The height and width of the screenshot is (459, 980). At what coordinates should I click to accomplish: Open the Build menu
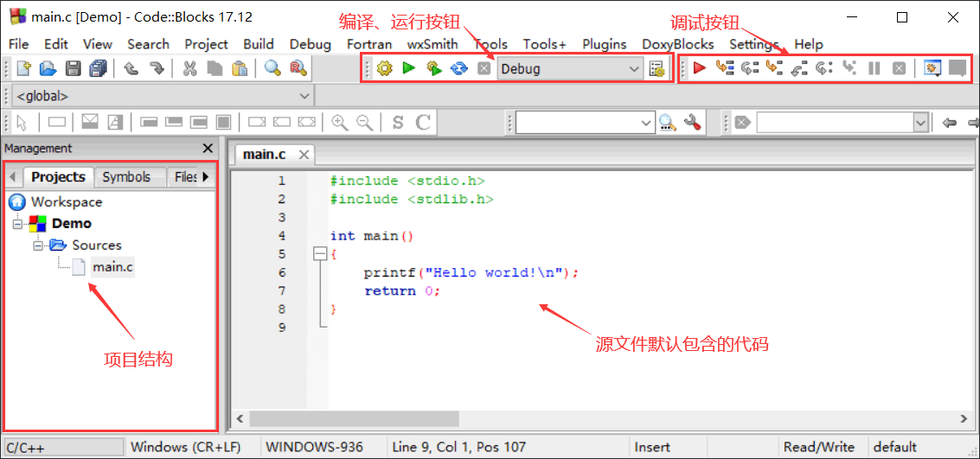pos(259,44)
